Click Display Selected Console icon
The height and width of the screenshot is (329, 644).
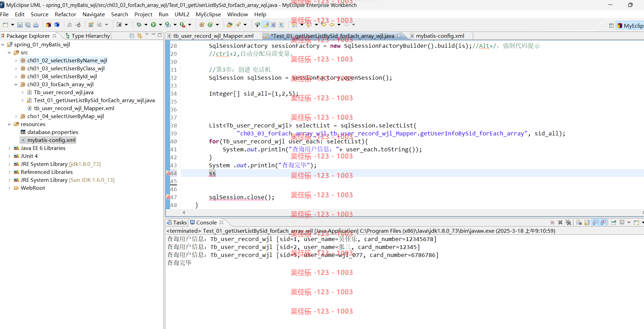(622, 222)
